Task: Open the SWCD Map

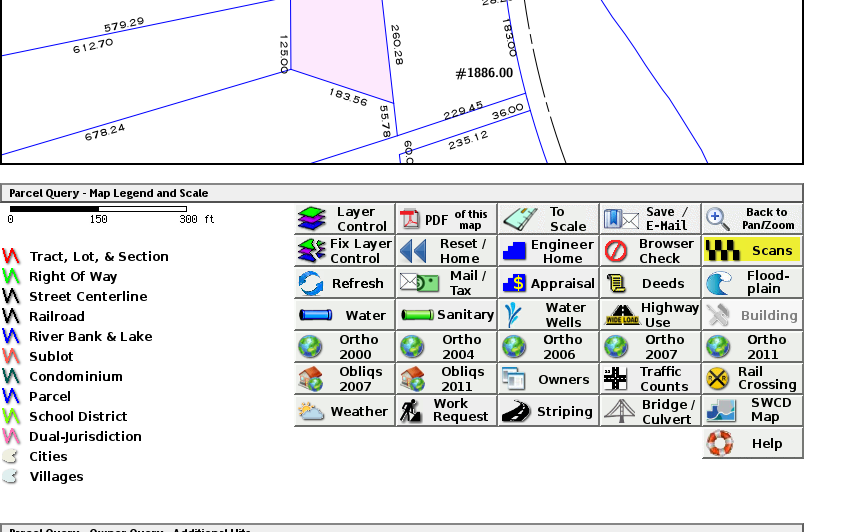Action: tap(752, 410)
